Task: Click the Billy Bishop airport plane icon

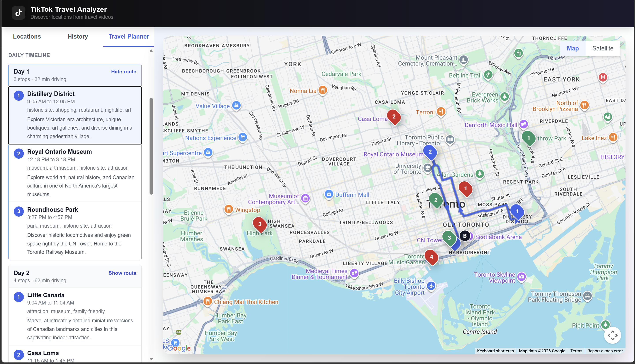Action: pos(431,286)
